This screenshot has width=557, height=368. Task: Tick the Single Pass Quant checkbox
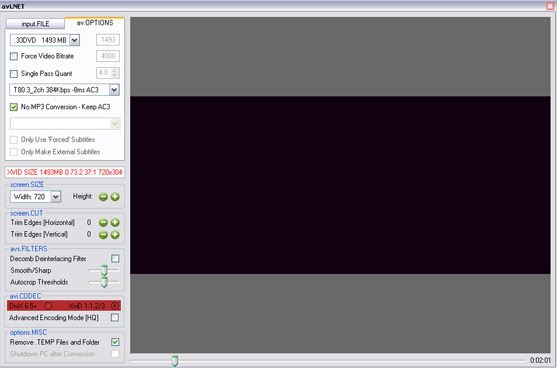coord(14,74)
